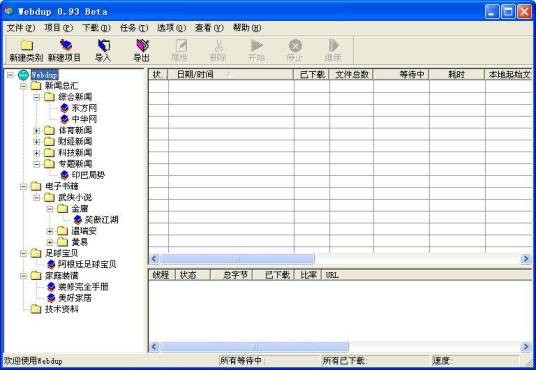Open the 文件(F) menu

point(21,28)
